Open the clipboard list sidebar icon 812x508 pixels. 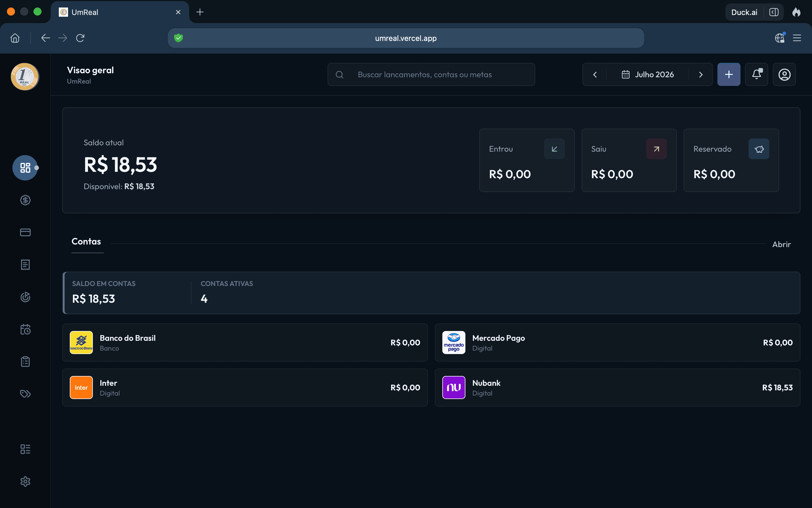pos(25,362)
